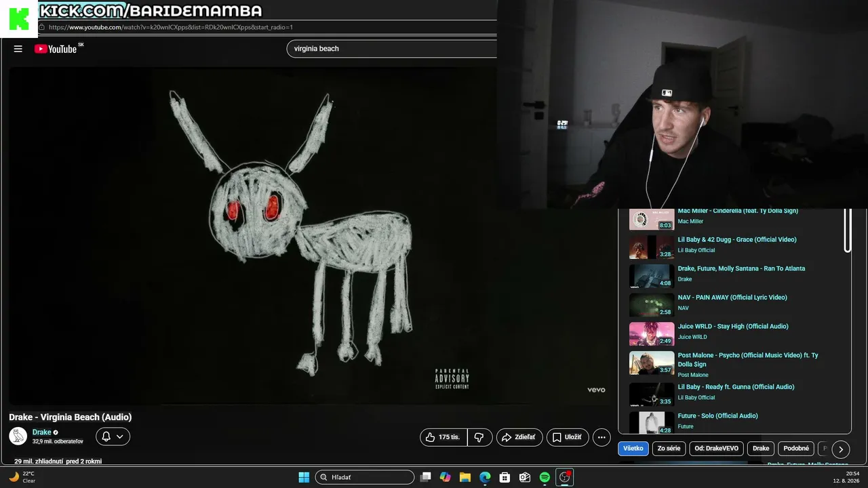Open Ran To Atlanta video thumbnail
868x488 pixels.
click(652, 276)
